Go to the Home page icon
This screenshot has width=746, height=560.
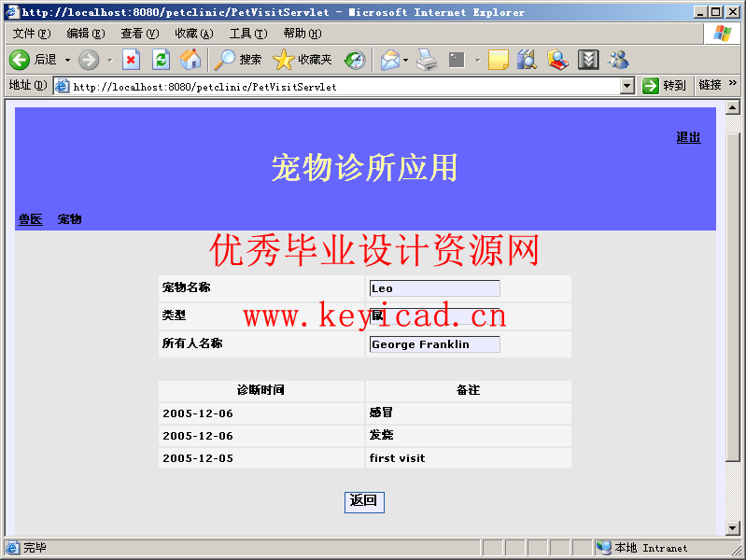click(x=190, y=60)
